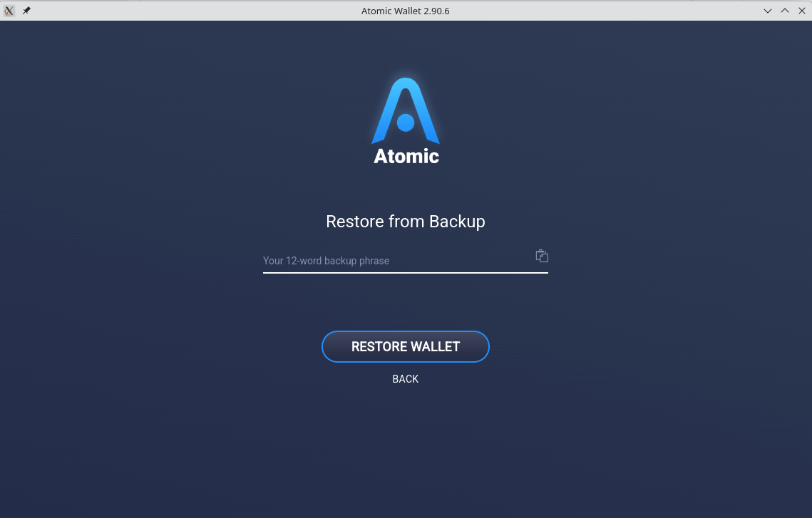This screenshot has width=812, height=518.
Task: Select the clipboard icon beside the phrase field
Action: point(542,255)
